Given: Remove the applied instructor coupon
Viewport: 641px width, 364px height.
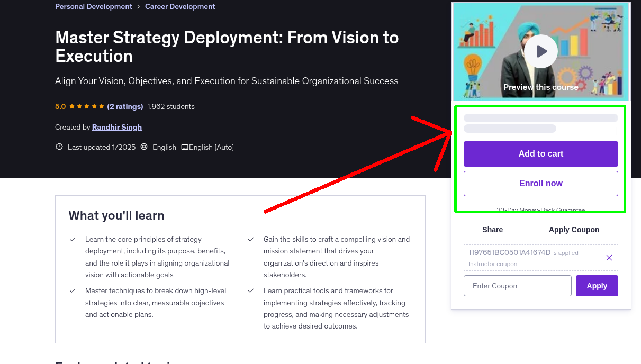Looking at the screenshot, I should tap(609, 258).
